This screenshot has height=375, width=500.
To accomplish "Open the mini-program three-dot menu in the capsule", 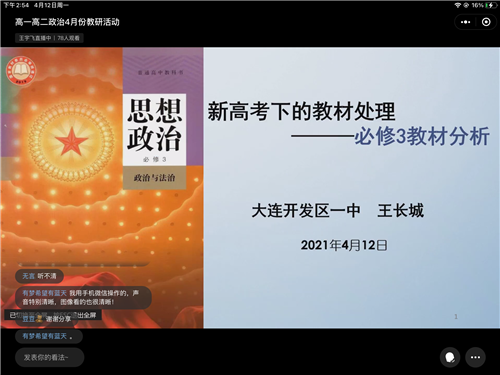I will pyautogui.click(x=466, y=22).
